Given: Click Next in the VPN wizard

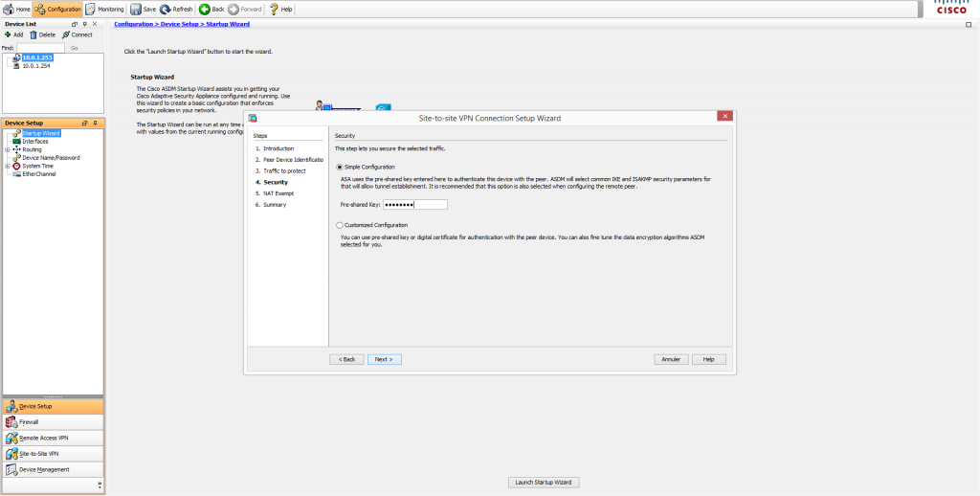Looking at the screenshot, I should [385, 360].
